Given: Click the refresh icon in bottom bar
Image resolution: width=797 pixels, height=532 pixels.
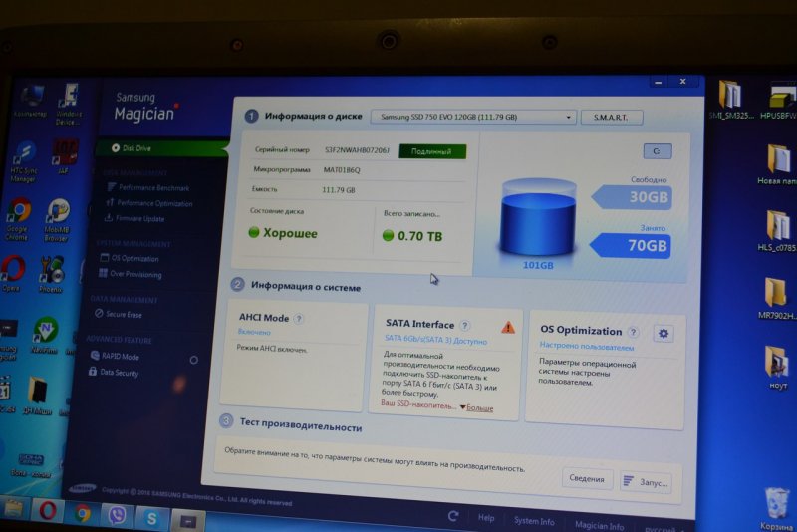Looking at the screenshot, I should point(453,516).
